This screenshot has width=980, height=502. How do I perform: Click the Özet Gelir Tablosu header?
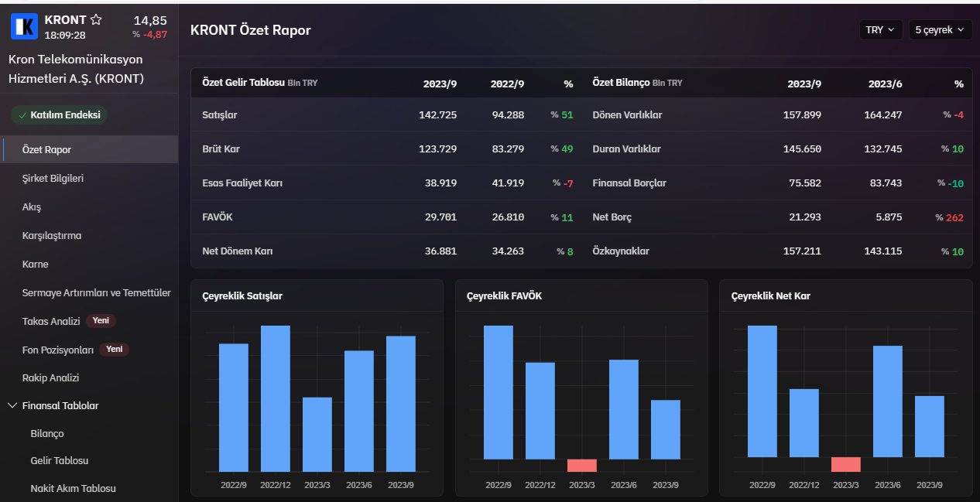[x=244, y=82]
